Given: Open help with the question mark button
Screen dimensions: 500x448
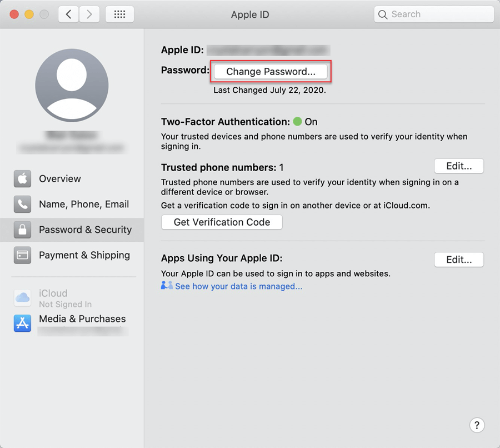Looking at the screenshot, I should (x=477, y=425).
